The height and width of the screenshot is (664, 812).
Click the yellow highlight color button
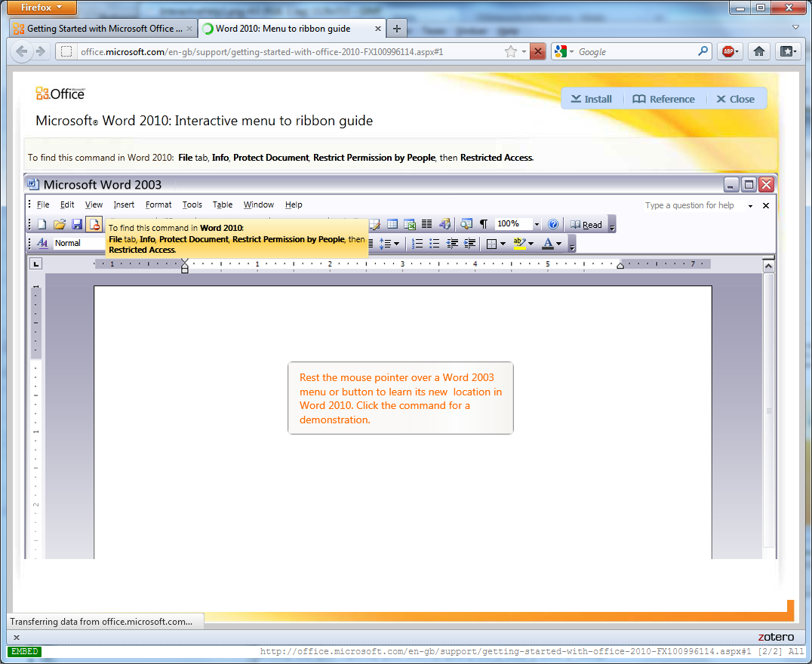coord(519,244)
